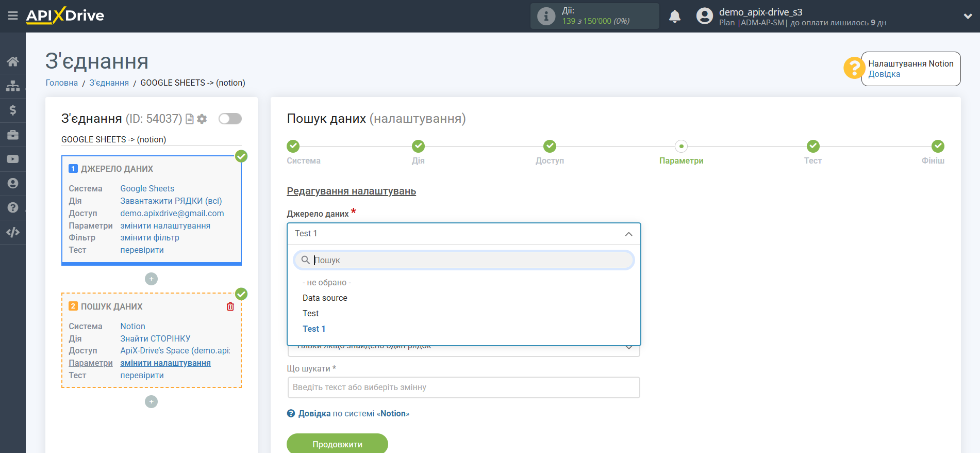The image size is (980, 453).
Task: Open the Довідка help link
Action: (884, 74)
